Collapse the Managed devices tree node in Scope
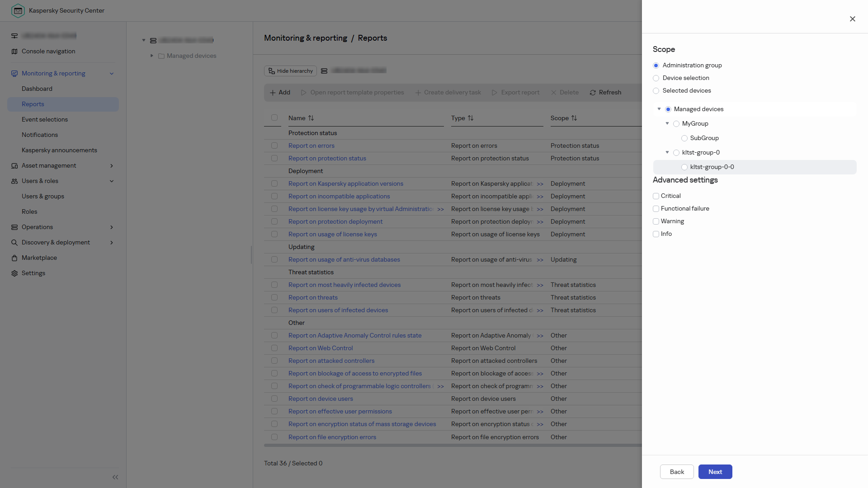 tap(659, 109)
